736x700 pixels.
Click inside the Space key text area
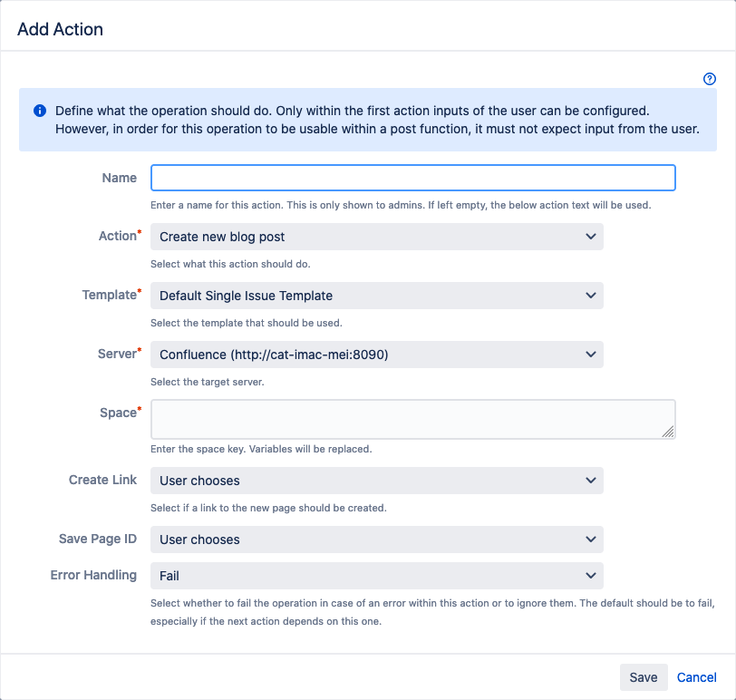pos(412,419)
